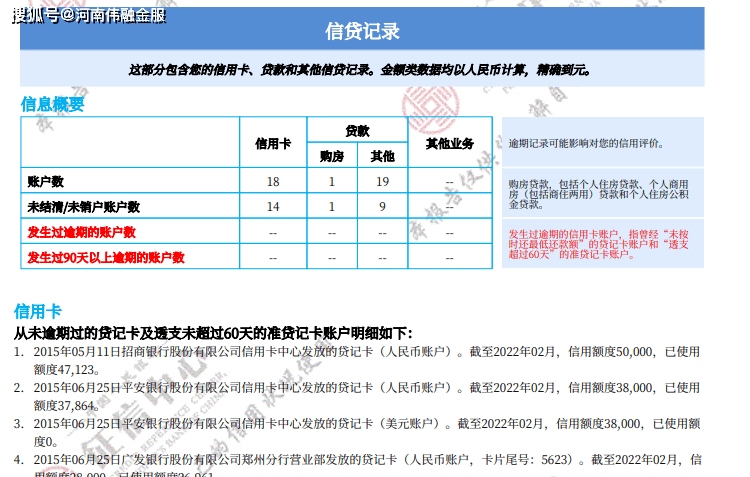750x477 pixels.
Task: Click the 账户数 row label
Action: point(45,181)
